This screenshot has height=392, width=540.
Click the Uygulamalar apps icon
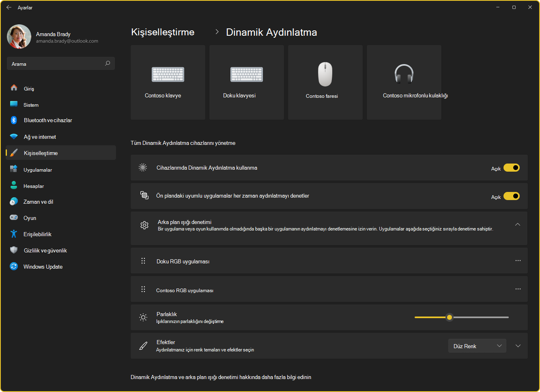(x=14, y=169)
